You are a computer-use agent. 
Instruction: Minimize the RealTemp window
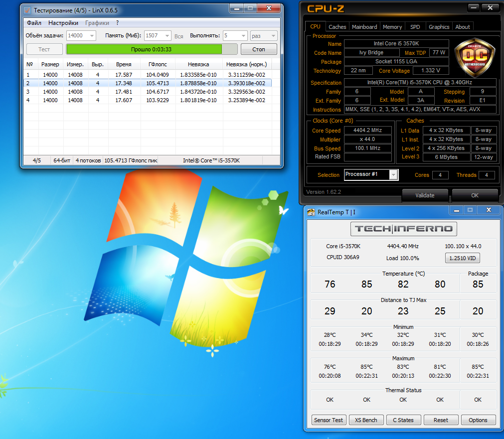[457, 210]
